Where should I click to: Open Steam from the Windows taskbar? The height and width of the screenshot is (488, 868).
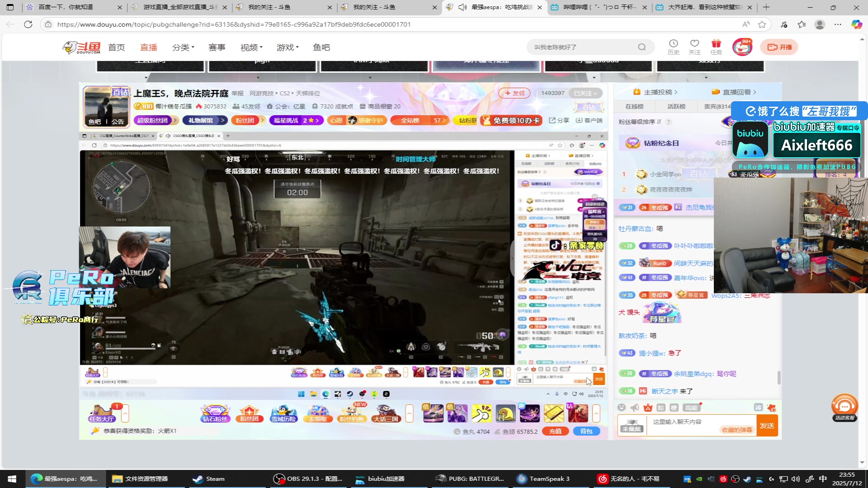point(208,479)
